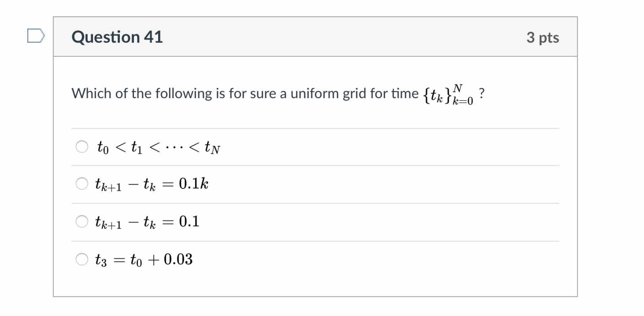Click the bookmark marker outside the question box

click(35, 36)
